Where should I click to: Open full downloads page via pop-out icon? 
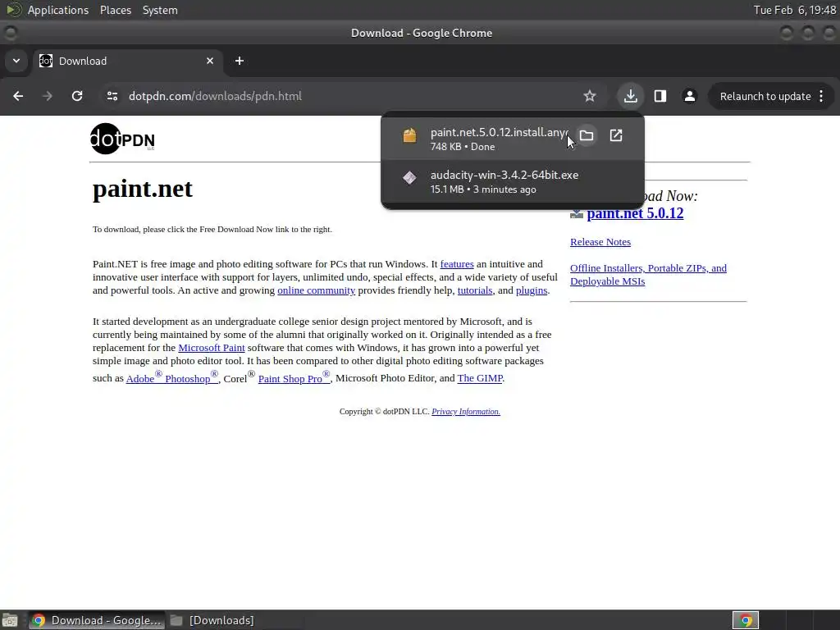click(x=616, y=135)
